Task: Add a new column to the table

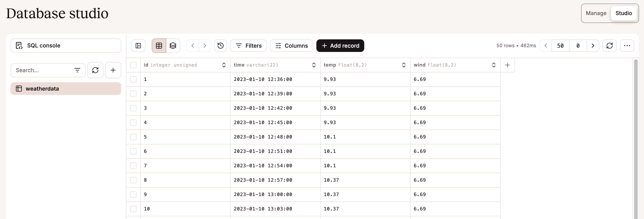Action: point(507,65)
